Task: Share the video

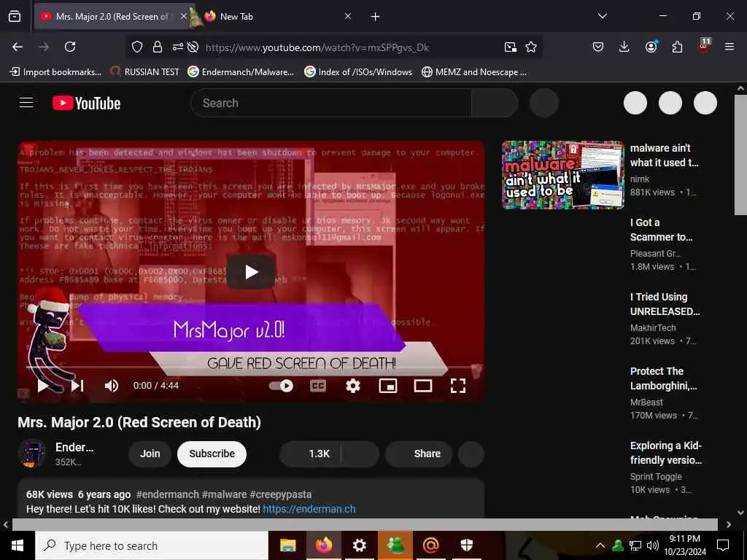Action: (x=419, y=454)
